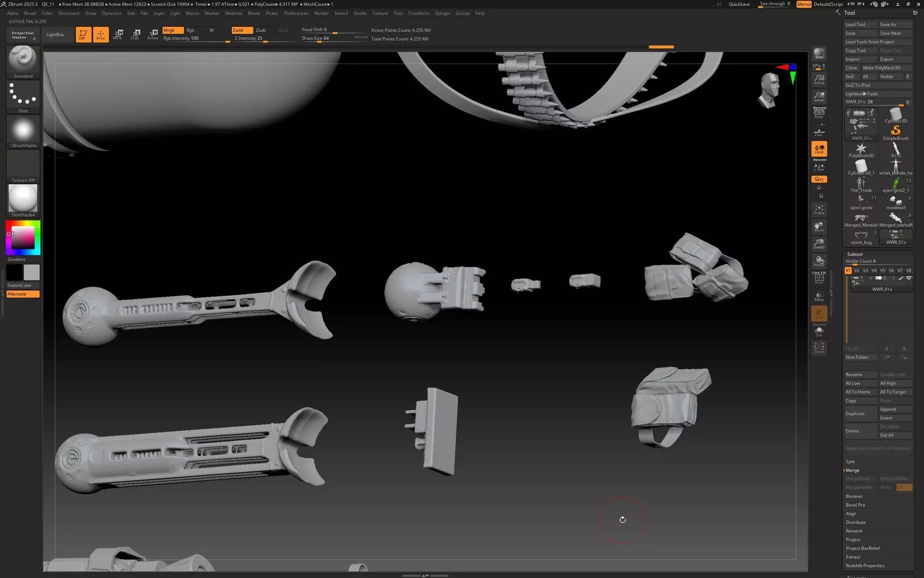Collapse the Merge section

tap(852, 470)
